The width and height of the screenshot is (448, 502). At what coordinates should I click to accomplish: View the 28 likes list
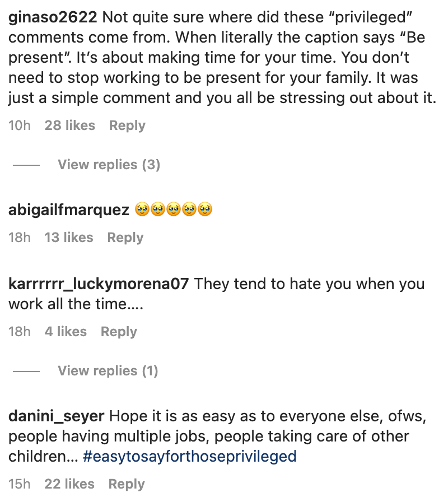click(x=69, y=125)
